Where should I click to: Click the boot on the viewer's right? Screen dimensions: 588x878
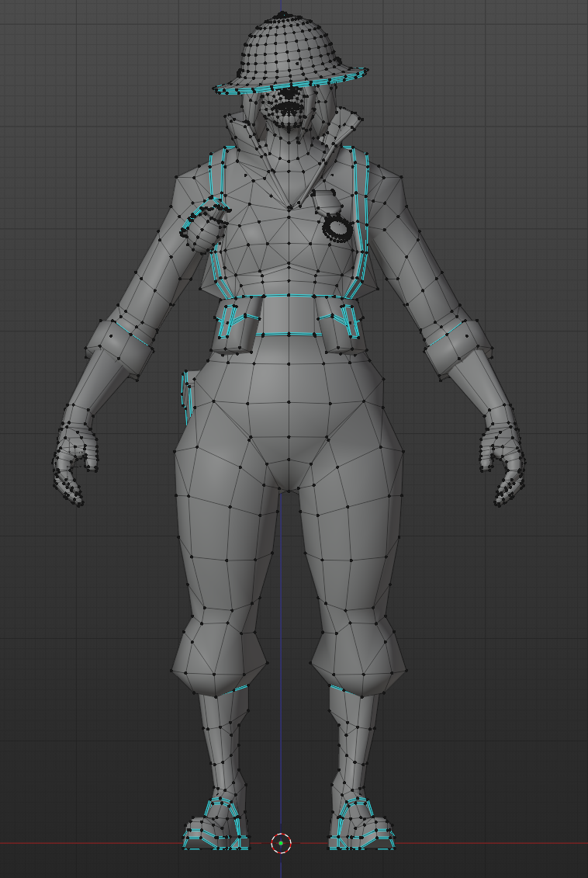[x=362, y=823]
